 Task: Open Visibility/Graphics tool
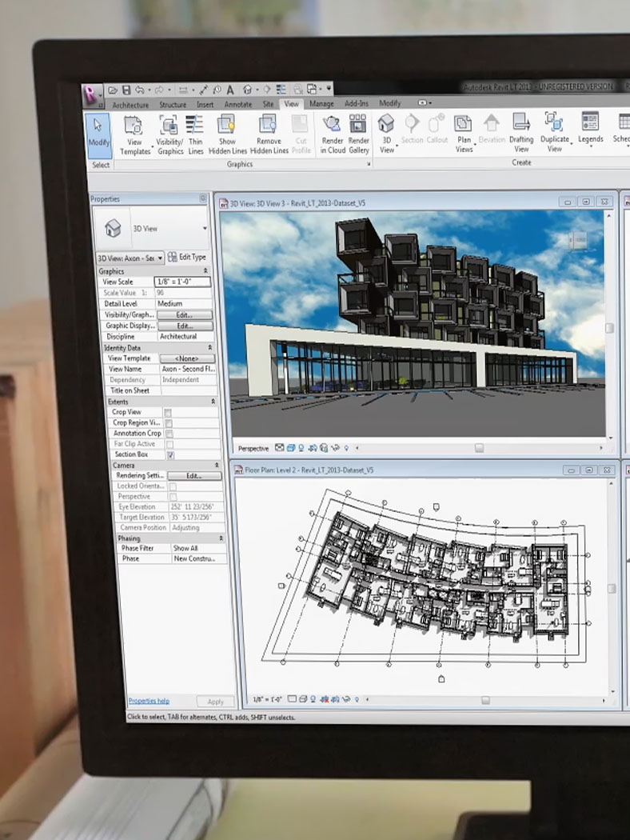click(169, 135)
